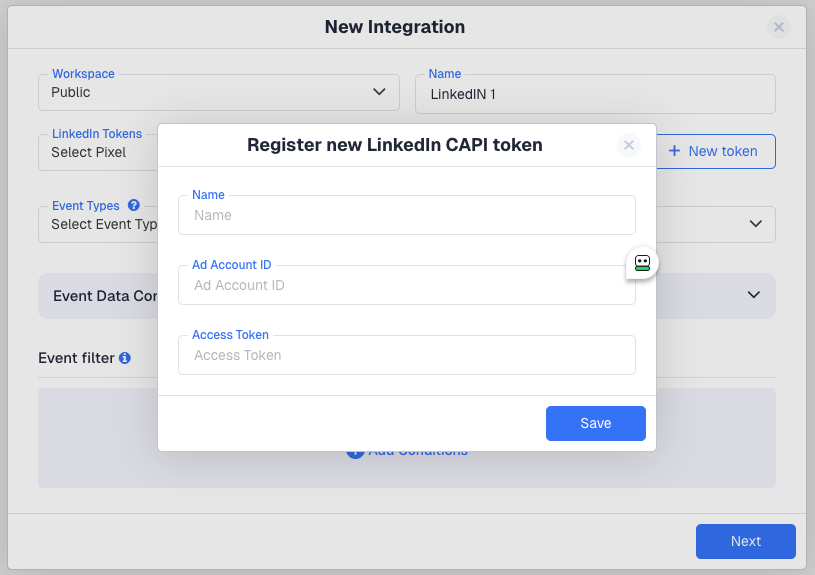Click into the Ad Account ID field

407,285
